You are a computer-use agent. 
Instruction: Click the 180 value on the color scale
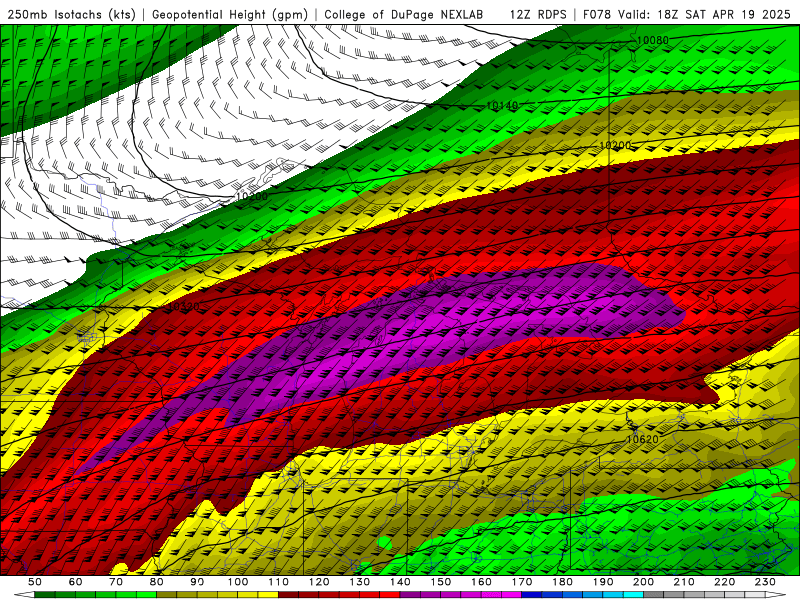[562, 582]
